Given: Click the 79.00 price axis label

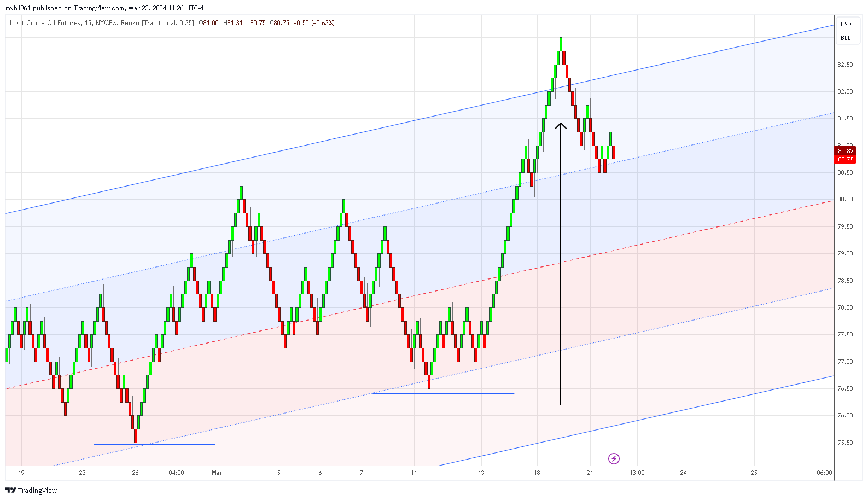Looking at the screenshot, I should [x=845, y=253].
